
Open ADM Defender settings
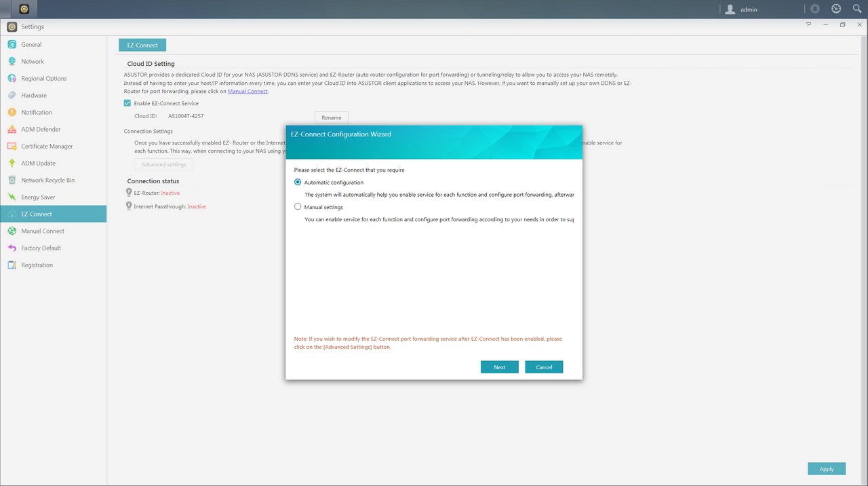(54, 129)
